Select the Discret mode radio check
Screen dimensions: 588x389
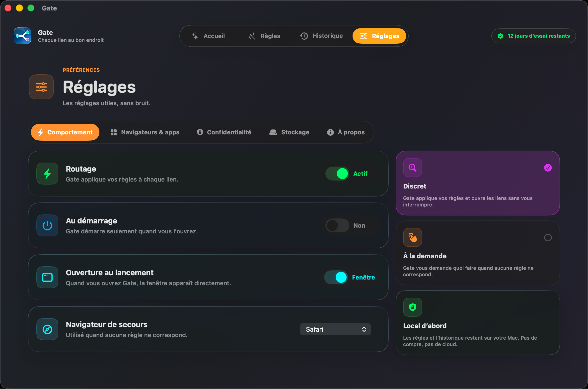tap(548, 168)
